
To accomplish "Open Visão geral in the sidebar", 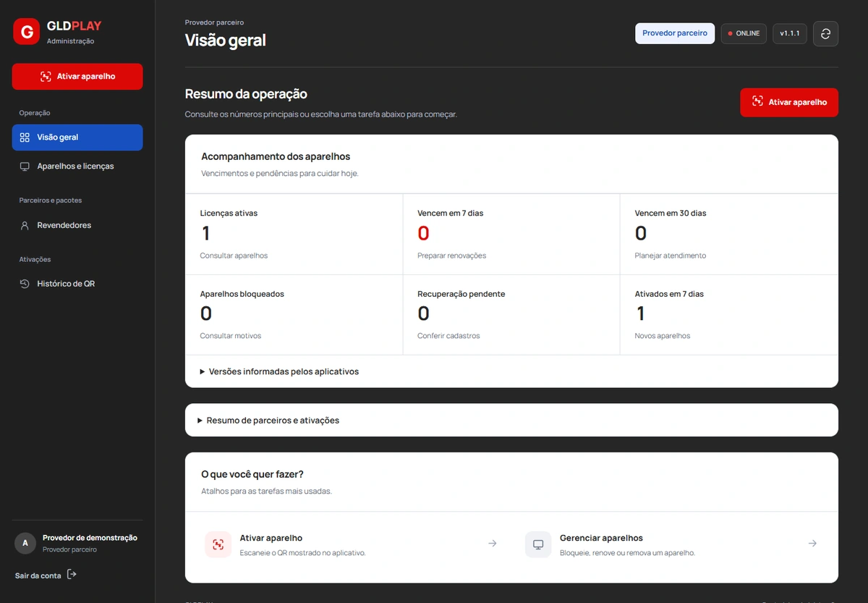I will [77, 138].
